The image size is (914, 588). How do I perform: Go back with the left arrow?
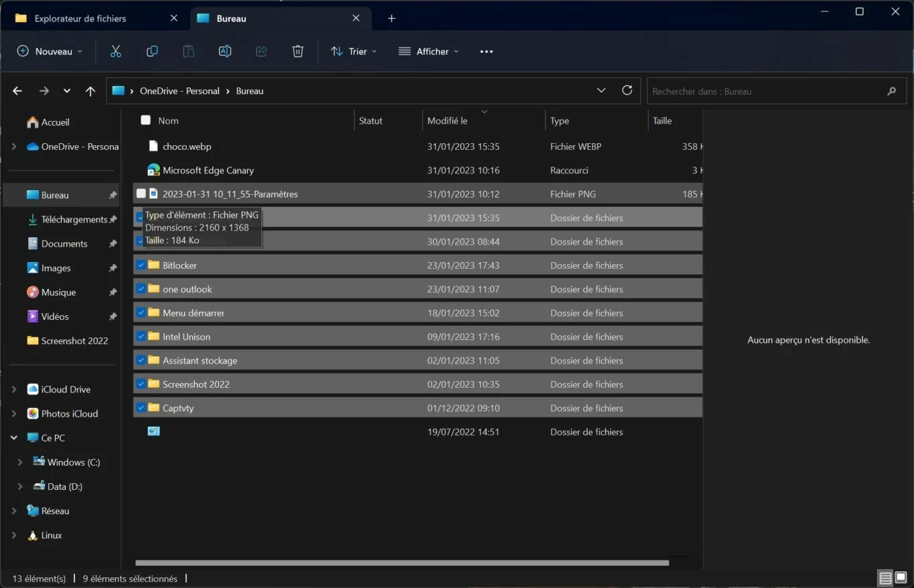click(17, 91)
